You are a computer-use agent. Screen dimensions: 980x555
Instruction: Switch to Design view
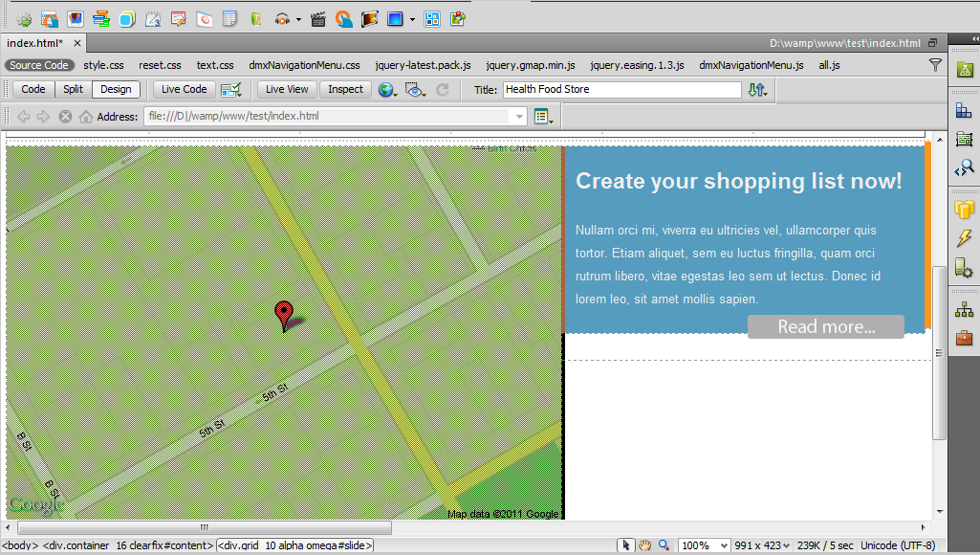point(117,90)
